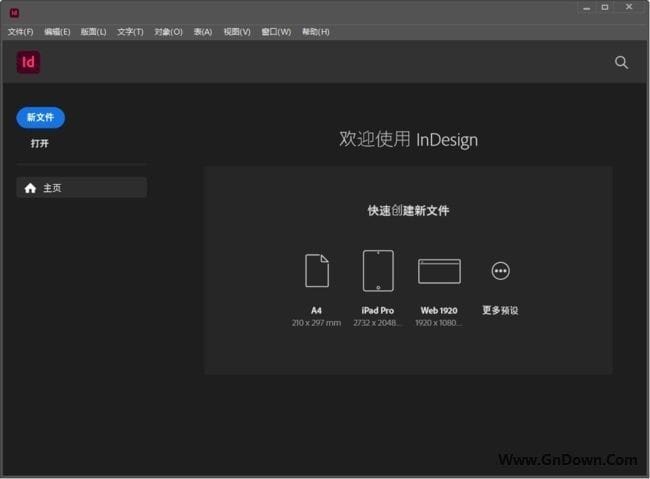Maximize the InDesign window
Viewport: 650px width, 479px height.
(605, 7)
